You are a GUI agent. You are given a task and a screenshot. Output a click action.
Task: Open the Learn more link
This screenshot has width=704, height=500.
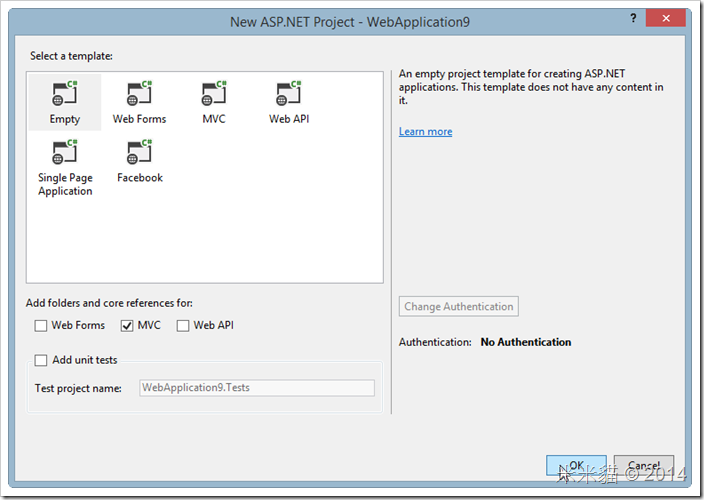(x=425, y=132)
